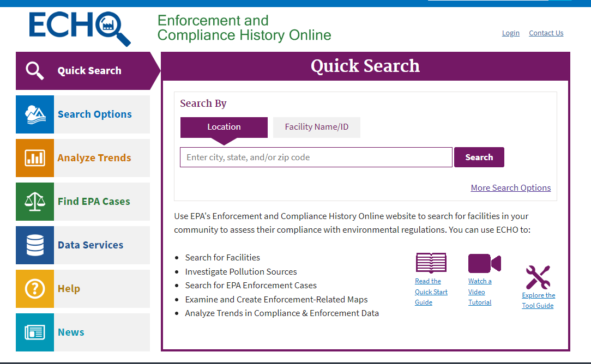The width and height of the screenshot is (591, 364).
Task: Open the Analyze Trends bar chart icon
Action: coord(34,157)
